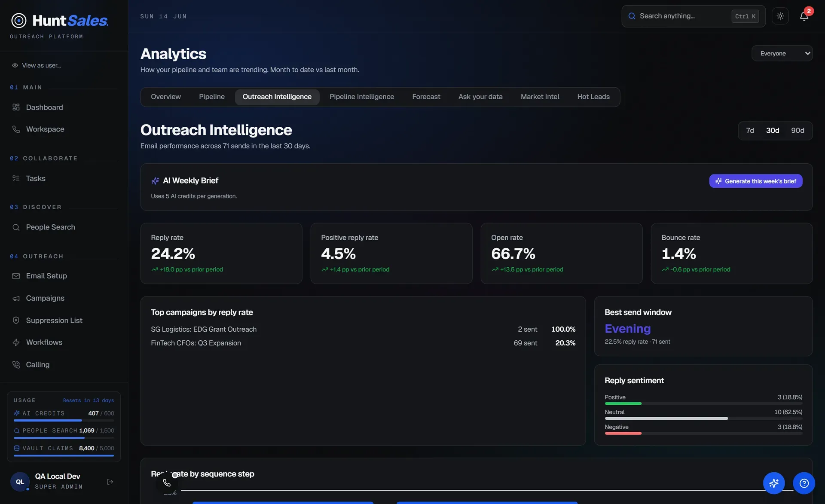Select the 7d time range
Image resolution: width=825 pixels, height=504 pixels.
click(750, 131)
